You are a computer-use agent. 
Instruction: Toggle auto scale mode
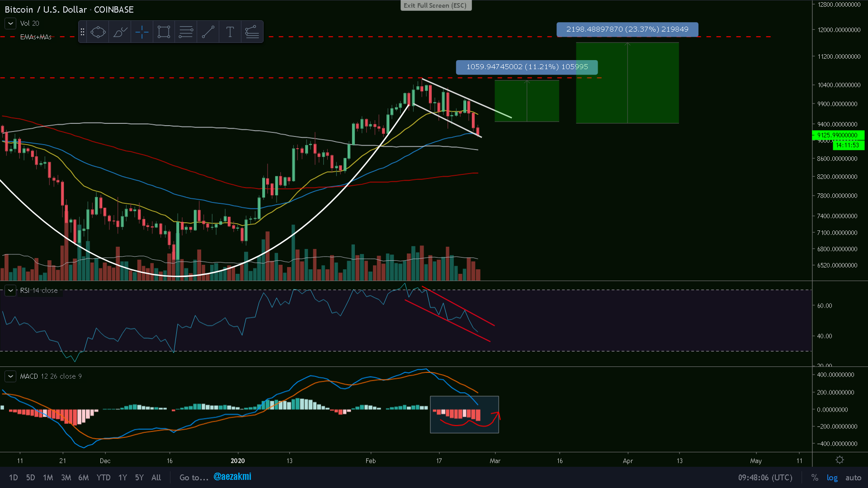853,478
